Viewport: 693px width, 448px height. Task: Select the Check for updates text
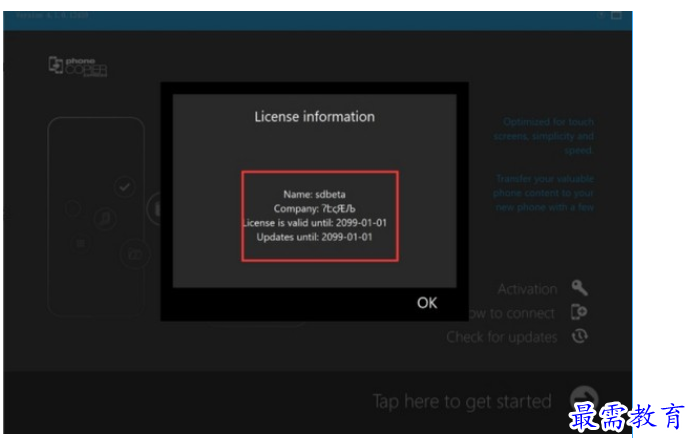pyautogui.click(x=502, y=337)
